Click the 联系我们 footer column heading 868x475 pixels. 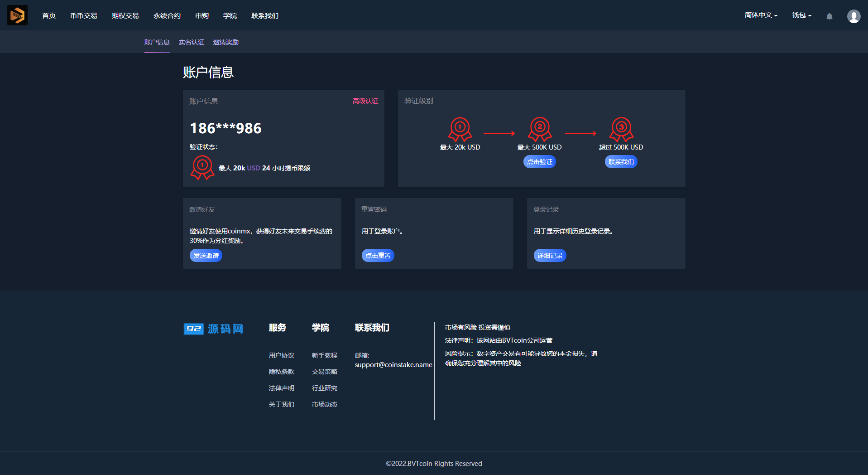click(x=372, y=328)
